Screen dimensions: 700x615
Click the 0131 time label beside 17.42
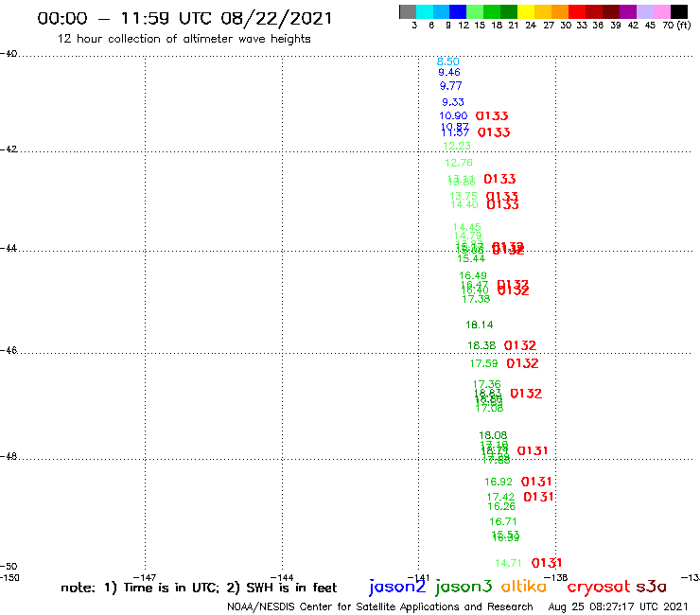(539, 497)
